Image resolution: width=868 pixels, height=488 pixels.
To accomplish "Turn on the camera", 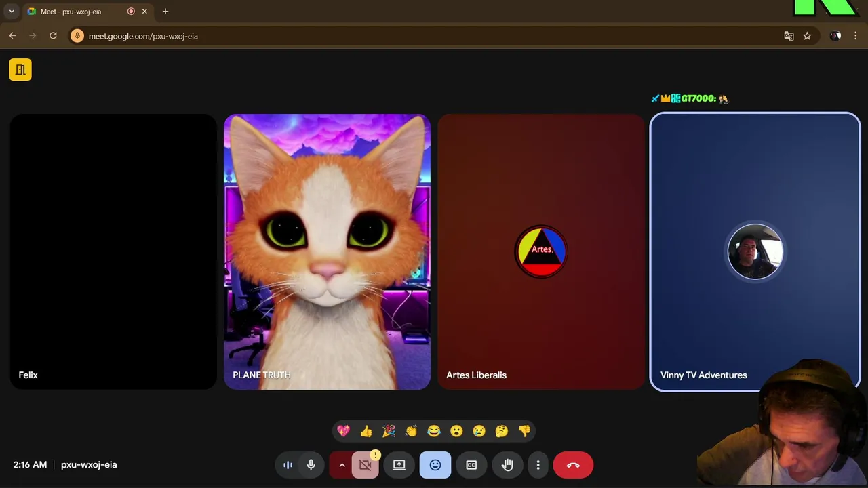I will 366,465.
